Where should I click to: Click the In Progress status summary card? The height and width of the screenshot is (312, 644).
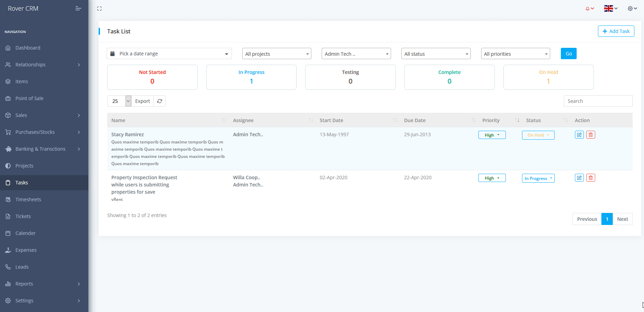pyautogui.click(x=251, y=77)
